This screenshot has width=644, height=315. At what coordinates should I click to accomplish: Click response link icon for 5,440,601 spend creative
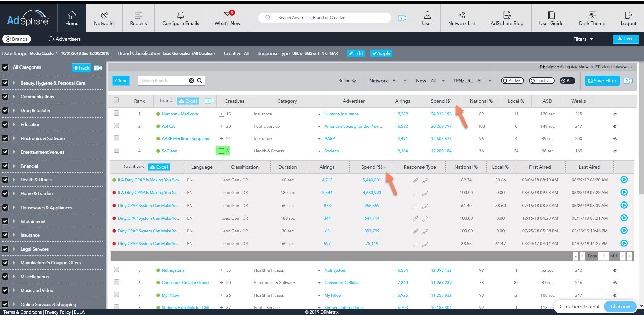click(415, 180)
